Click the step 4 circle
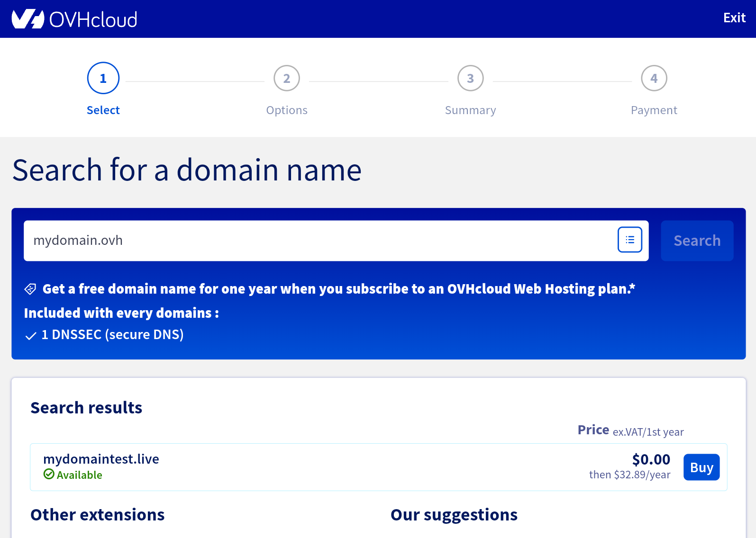Viewport: 756px width, 538px height. (x=654, y=78)
